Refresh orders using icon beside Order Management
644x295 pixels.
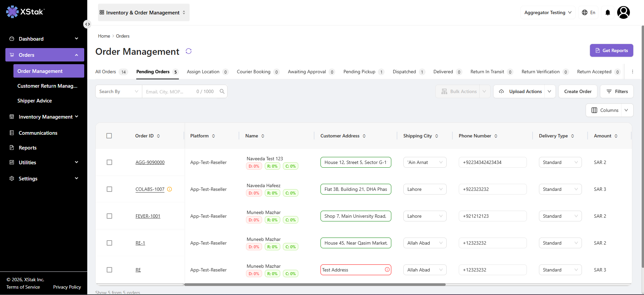[189, 51]
